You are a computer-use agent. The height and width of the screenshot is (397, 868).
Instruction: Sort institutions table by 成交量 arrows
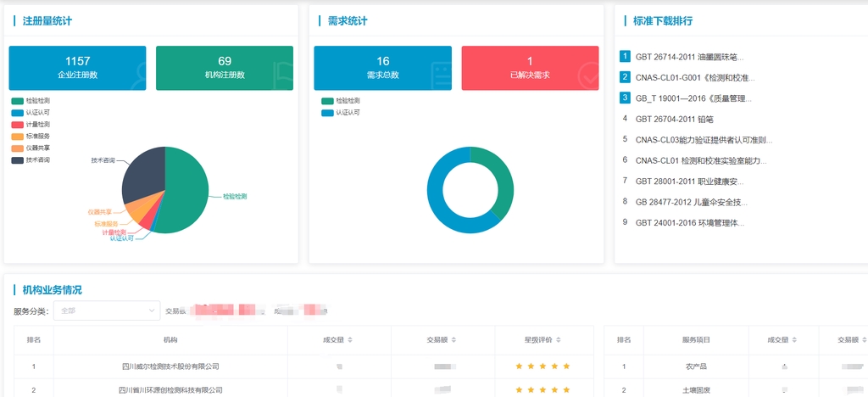(x=350, y=340)
